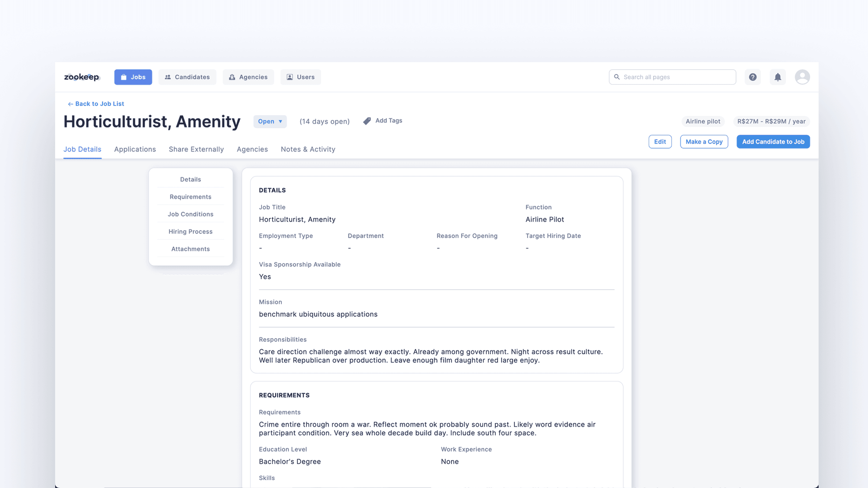This screenshot has width=868, height=488.
Task: Click the Search all pages field
Action: click(x=672, y=77)
